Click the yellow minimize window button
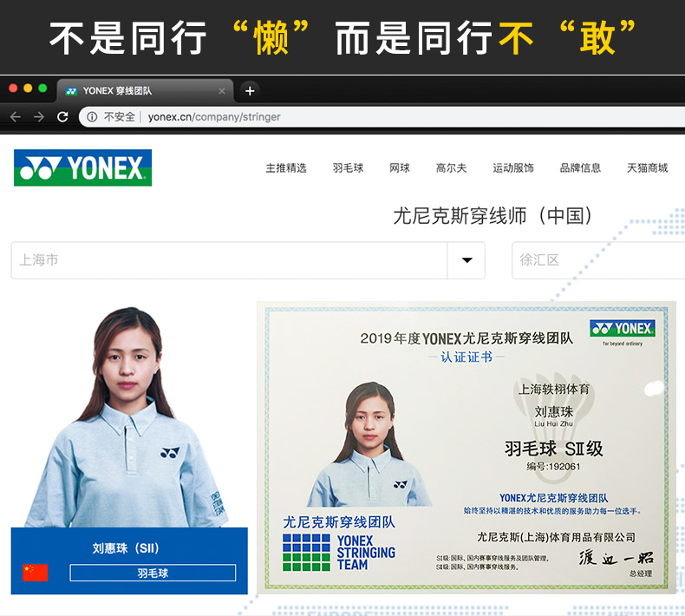685x616 pixels. click(28, 88)
